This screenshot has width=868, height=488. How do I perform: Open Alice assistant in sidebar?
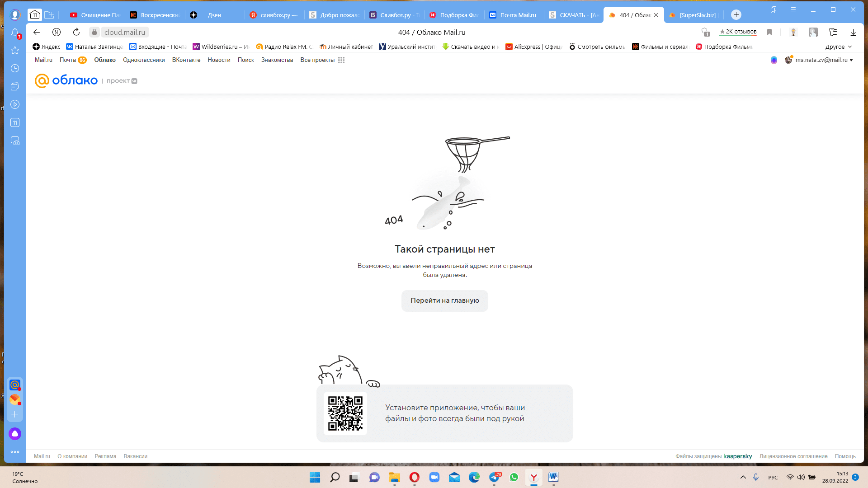pyautogui.click(x=15, y=434)
